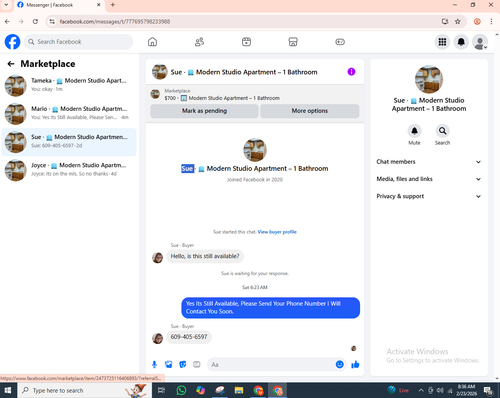Open Task View on the taskbar
Screen dimensions: 500x398
click(x=161, y=390)
